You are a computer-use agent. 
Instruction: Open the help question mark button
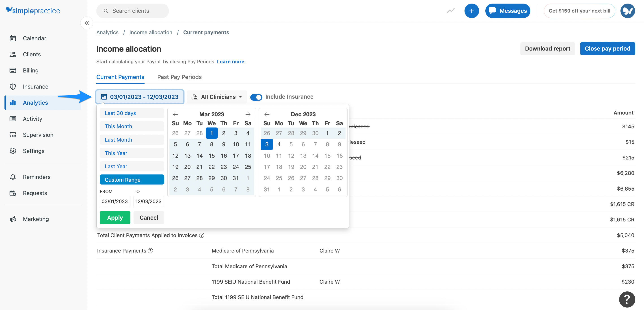tap(627, 299)
